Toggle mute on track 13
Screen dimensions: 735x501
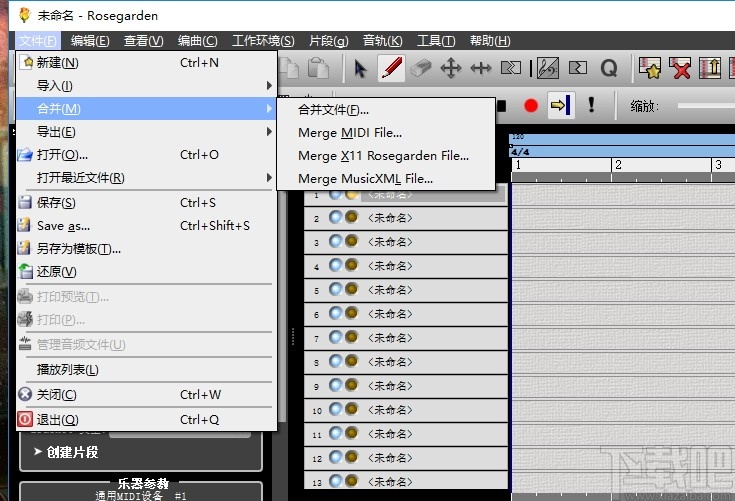coord(335,481)
